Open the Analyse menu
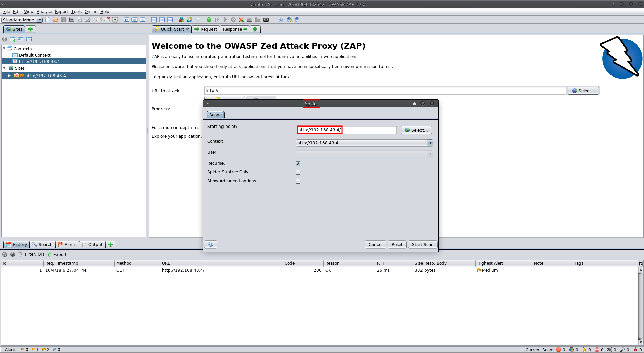 click(44, 11)
